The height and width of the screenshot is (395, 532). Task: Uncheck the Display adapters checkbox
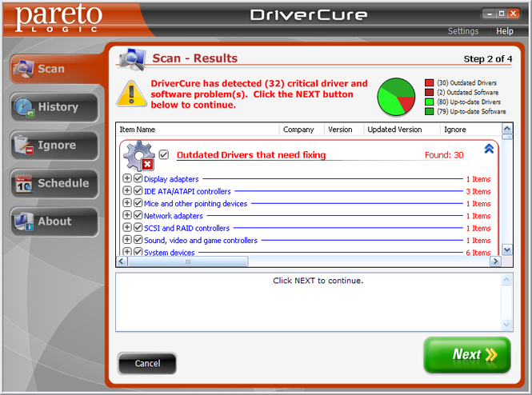138,178
